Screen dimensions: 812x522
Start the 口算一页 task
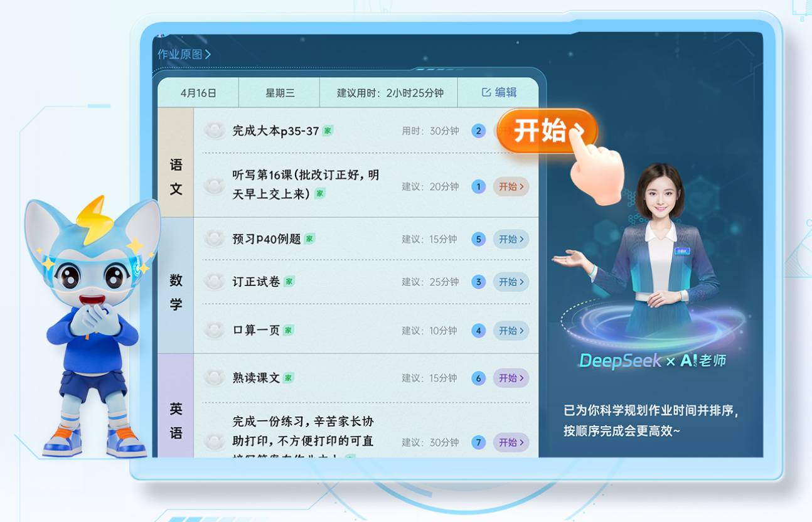click(x=511, y=331)
